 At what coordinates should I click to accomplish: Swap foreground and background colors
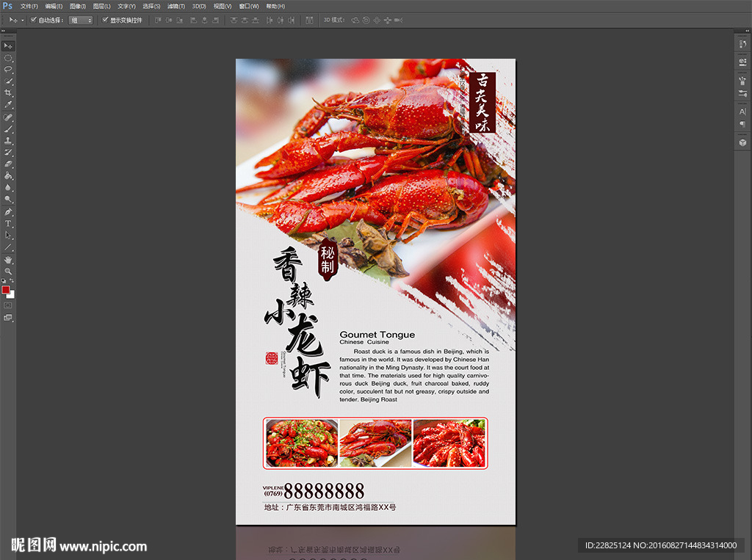pyautogui.click(x=12, y=281)
